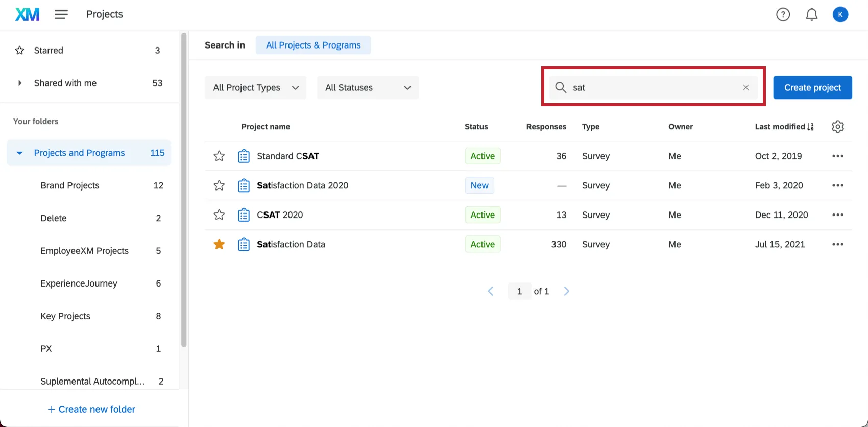Open the user account avatar K

coord(840,15)
